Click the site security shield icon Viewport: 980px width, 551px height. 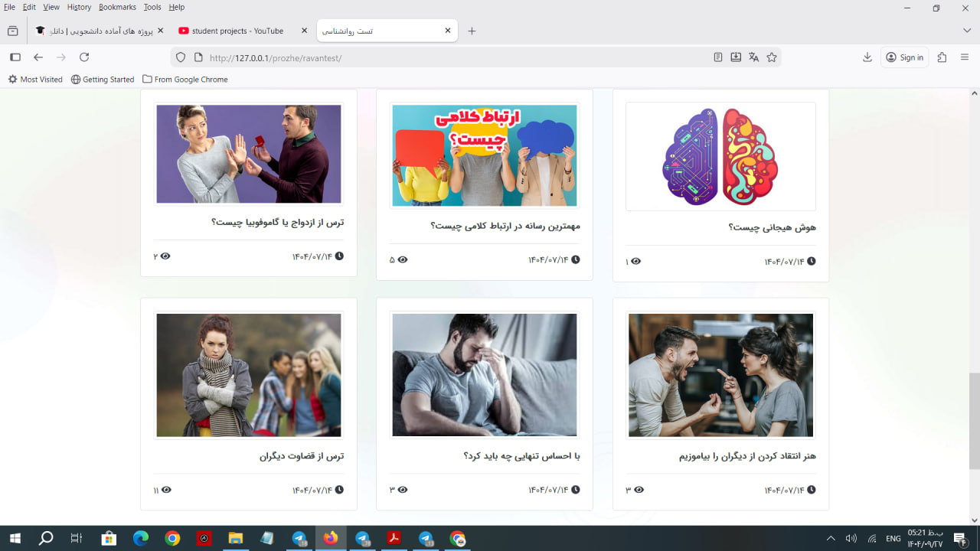(x=181, y=57)
